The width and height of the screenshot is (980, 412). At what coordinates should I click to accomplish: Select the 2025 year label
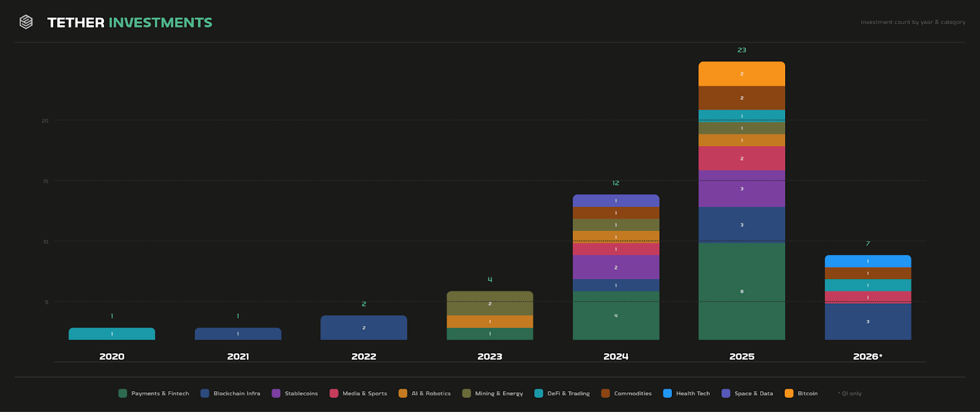(x=742, y=356)
